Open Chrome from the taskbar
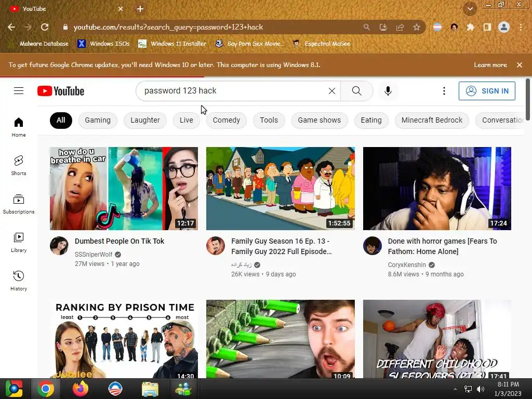 (46, 389)
